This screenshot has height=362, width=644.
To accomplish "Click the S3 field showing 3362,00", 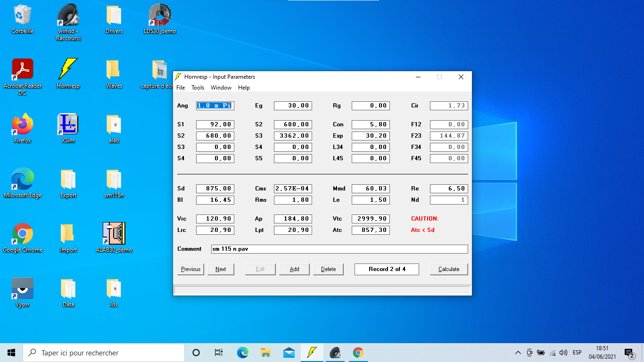I will (x=293, y=136).
